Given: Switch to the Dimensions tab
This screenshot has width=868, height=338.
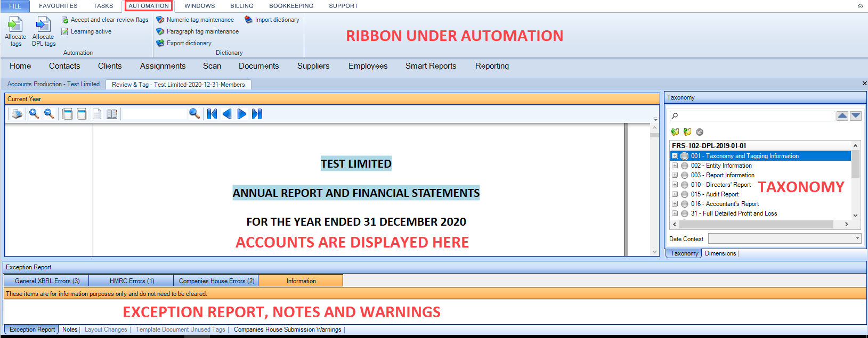Looking at the screenshot, I should (x=720, y=253).
